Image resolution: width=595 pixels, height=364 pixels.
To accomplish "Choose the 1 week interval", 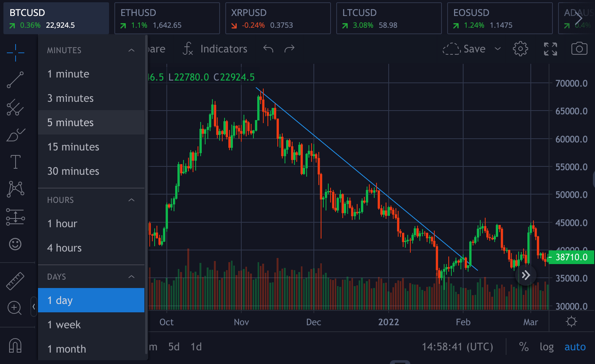I will 64,324.
